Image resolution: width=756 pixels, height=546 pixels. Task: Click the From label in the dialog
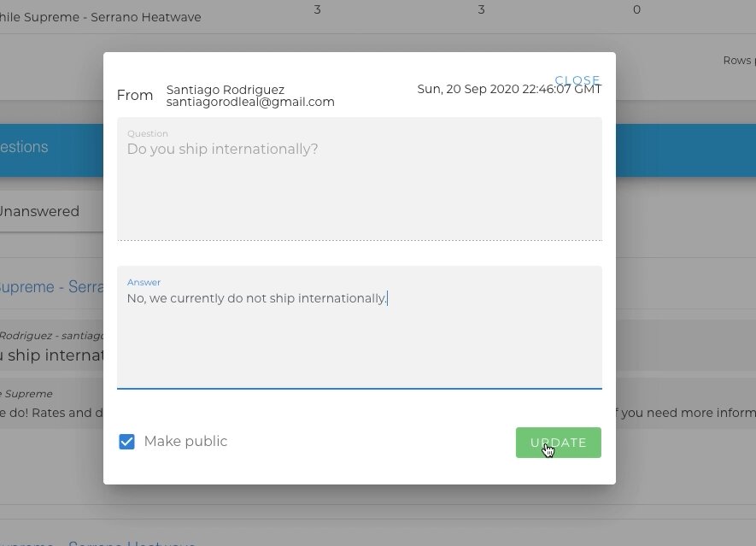[134, 95]
